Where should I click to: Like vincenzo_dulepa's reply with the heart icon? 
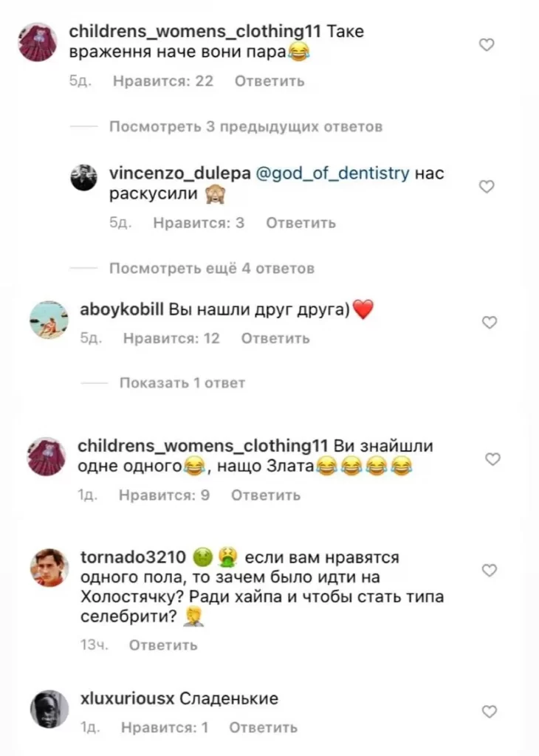tap(487, 186)
